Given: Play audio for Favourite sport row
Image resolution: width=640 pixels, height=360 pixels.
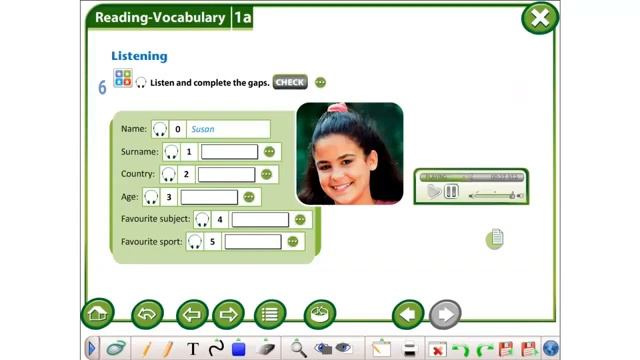Looking at the screenshot, I should [x=195, y=242].
